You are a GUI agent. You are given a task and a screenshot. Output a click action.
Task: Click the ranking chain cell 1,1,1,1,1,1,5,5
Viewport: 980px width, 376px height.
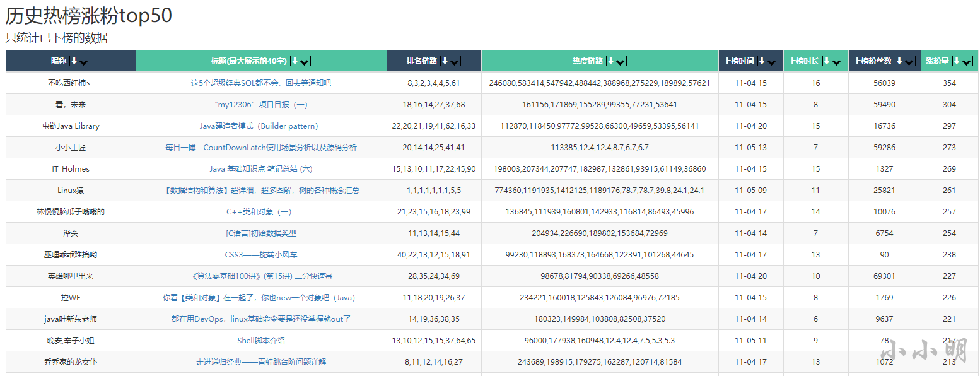(x=434, y=191)
